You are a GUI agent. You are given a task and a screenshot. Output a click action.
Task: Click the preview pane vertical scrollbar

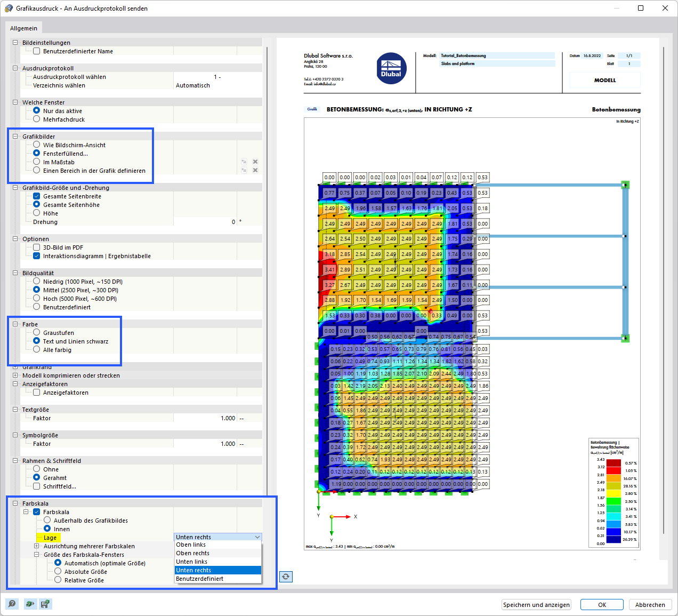pyautogui.click(x=664, y=291)
